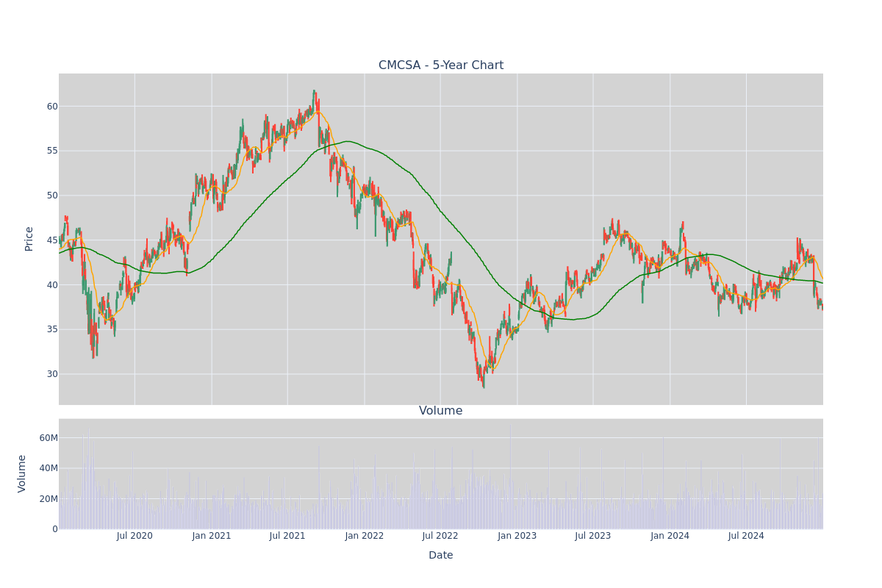Click the "Jul 2024" date tick label
This screenshot has height=588, width=882.
[746, 536]
